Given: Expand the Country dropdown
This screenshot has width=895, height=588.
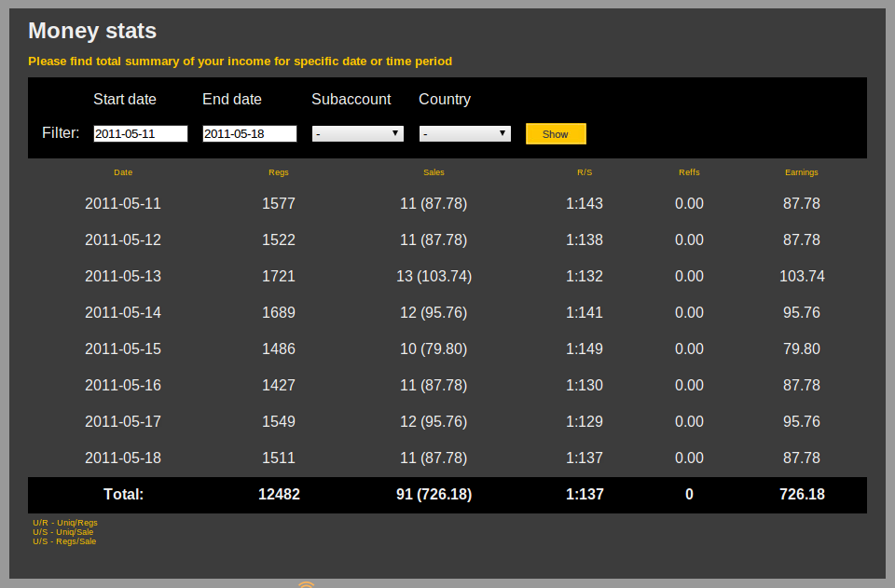Looking at the screenshot, I should [465, 133].
